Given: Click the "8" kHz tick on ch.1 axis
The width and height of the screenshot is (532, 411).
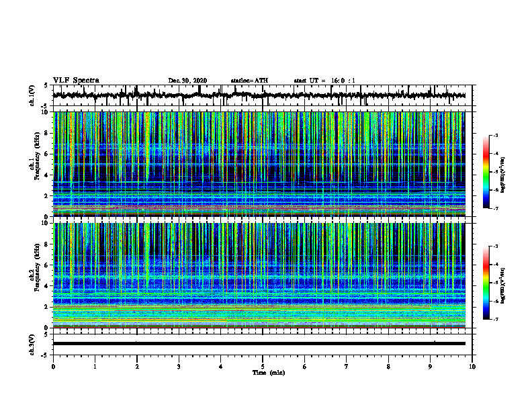Looking at the screenshot, I should click(48, 133).
